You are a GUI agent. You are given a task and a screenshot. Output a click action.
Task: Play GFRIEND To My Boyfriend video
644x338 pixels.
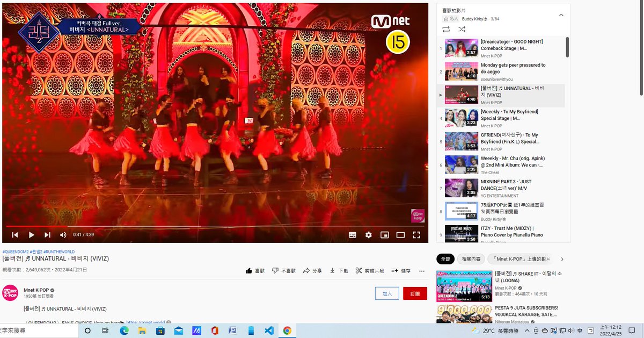[501, 142]
